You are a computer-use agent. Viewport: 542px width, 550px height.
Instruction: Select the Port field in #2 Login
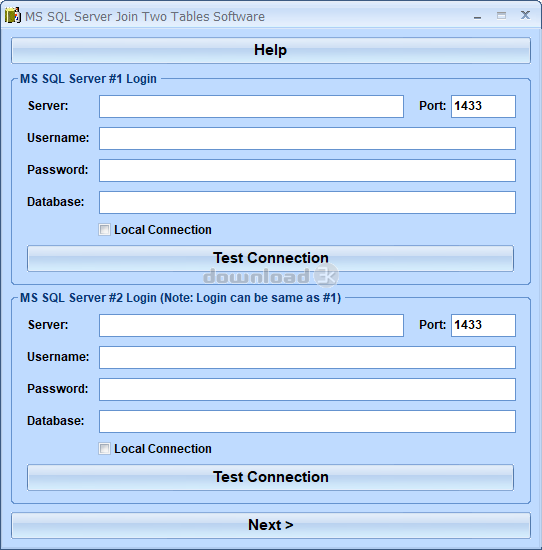483,325
